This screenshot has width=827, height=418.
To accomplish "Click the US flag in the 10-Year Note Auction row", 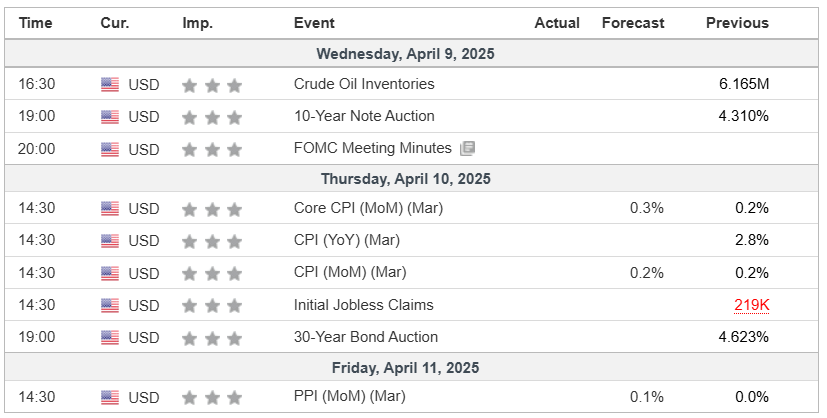I will tap(110, 117).
